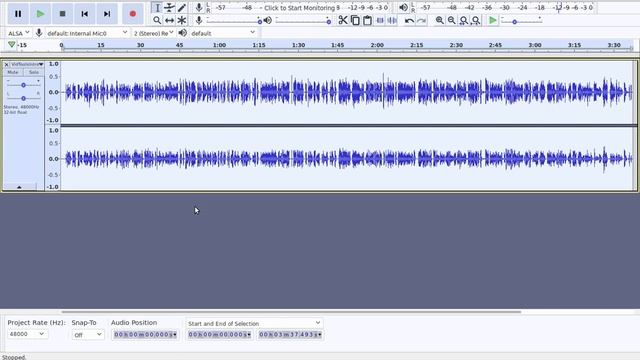
Task: Open the Project Rate 48000 dropdown
Action: point(27,334)
